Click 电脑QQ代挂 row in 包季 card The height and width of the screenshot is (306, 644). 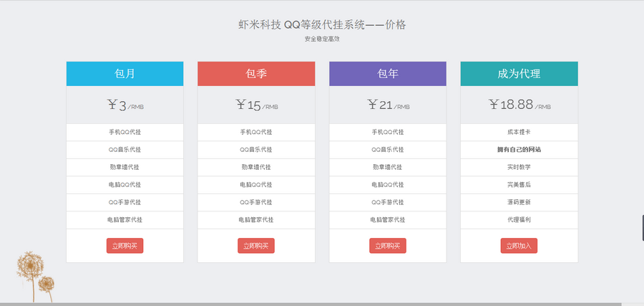click(256, 185)
